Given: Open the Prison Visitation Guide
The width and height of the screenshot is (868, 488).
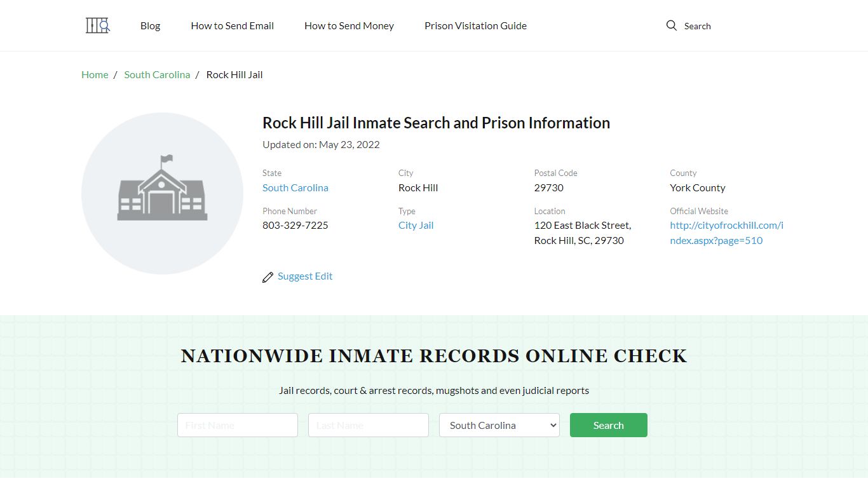Looking at the screenshot, I should [475, 26].
